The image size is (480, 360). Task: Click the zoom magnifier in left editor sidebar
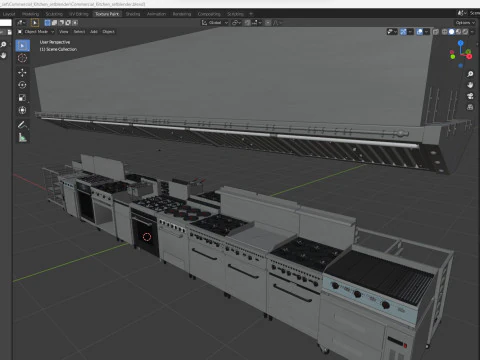pyautogui.click(x=3, y=45)
